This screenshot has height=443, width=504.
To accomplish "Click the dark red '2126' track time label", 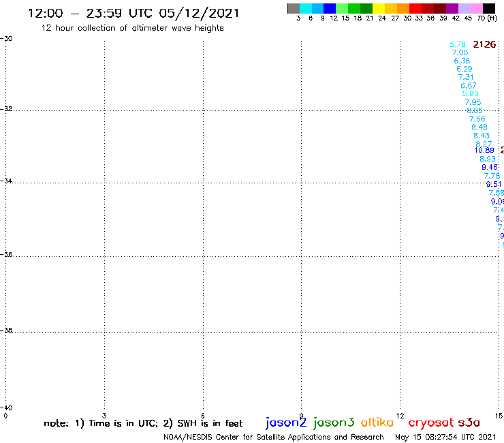I will pos(484,44).
